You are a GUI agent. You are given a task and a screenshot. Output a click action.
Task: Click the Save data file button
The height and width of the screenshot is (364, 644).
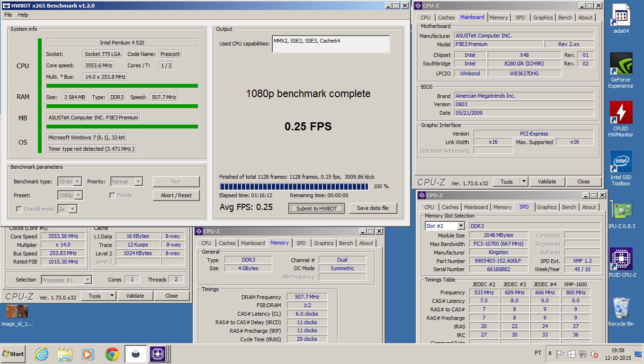click(373, 208)
